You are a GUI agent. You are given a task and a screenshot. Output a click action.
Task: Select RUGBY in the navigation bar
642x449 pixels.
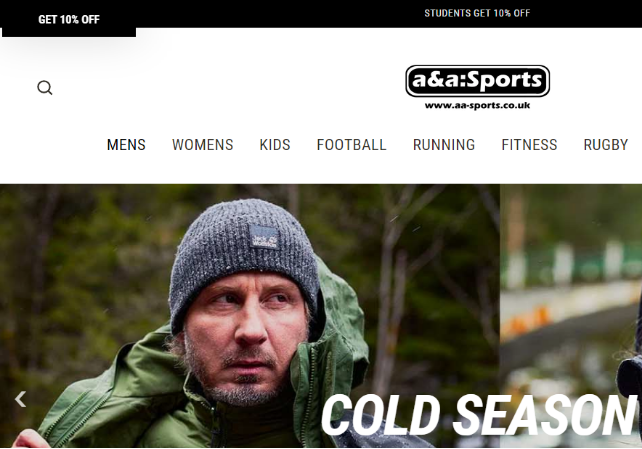pyautogui.click(x=606, y=145)
